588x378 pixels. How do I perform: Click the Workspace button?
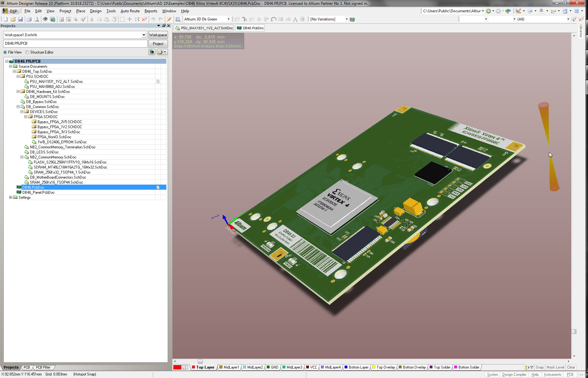158,35
